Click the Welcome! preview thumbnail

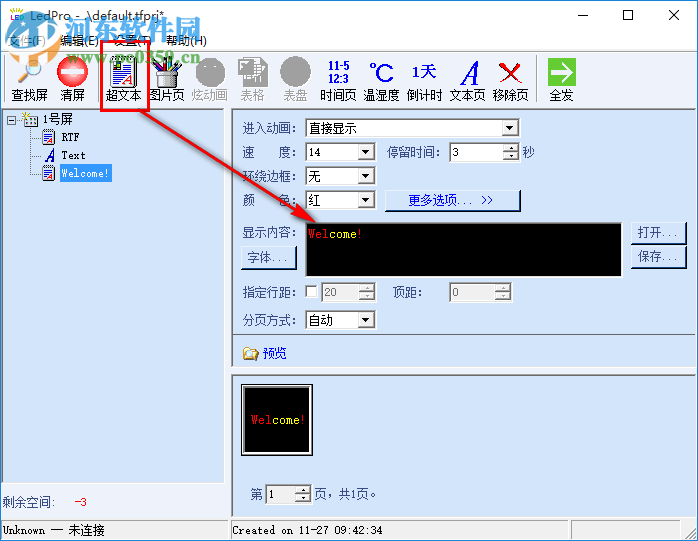point(277,420)
